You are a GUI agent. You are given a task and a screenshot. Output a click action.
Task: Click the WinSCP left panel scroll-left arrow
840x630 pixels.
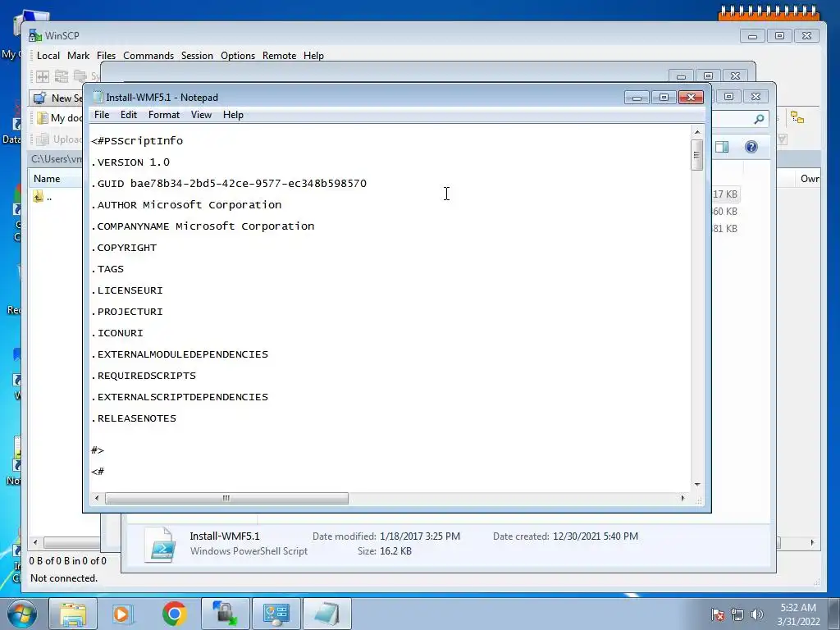pos(35,543)
